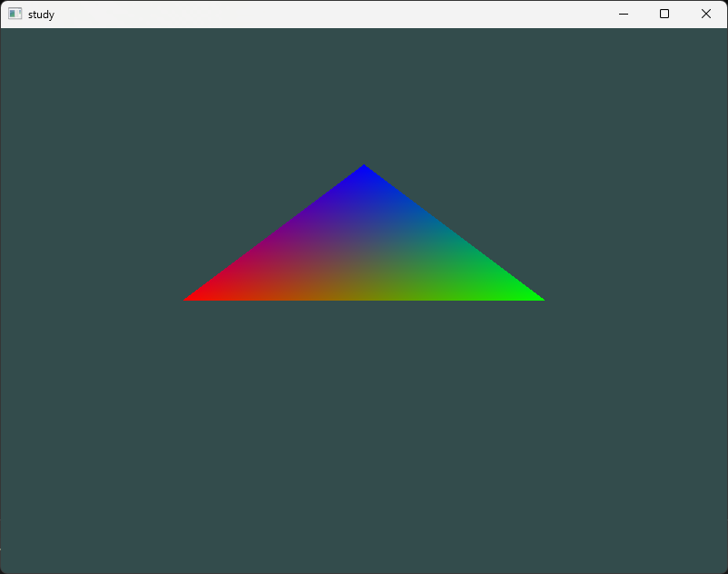This screenshot has width=728, height=574.
Task: Maximize the study window
Action: pyautogui.click(x=664, y=14)
